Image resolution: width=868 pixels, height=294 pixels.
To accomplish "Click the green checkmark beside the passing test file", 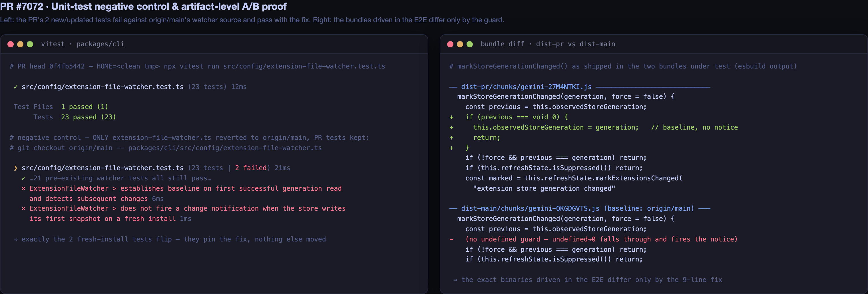I will [15, 87].
